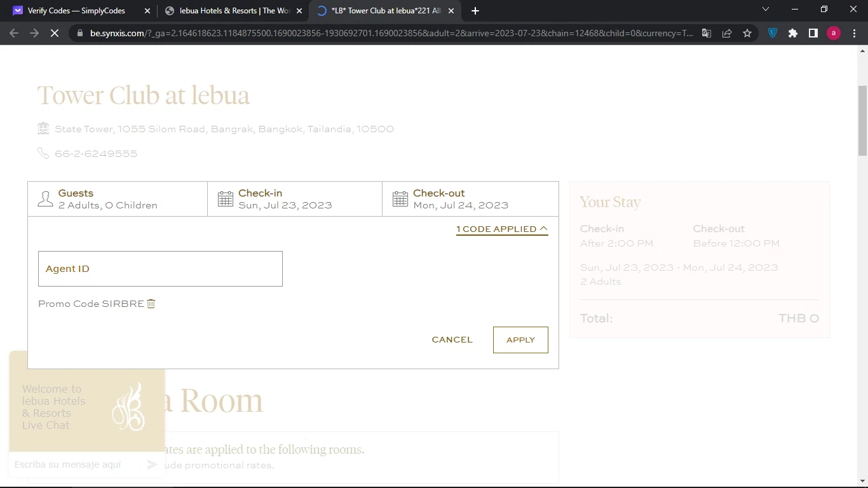Click the Cancel button
The image size is (868, 488).
[x=452, y=340]
